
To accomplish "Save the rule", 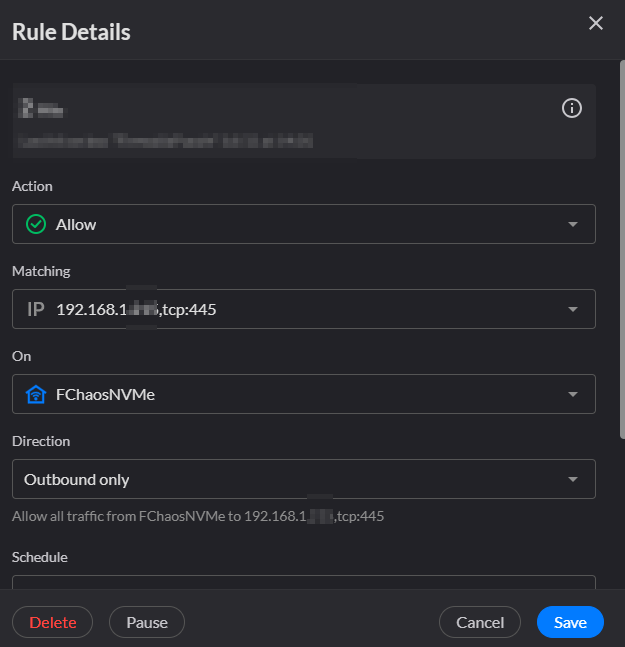I will coord(570,622).
